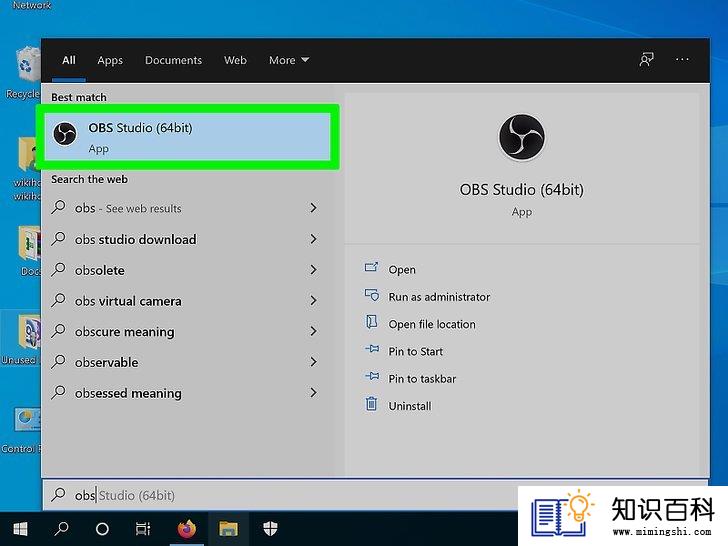Click search icon beside 'observable'
The image size is (728, 546).
pos(58,361)
